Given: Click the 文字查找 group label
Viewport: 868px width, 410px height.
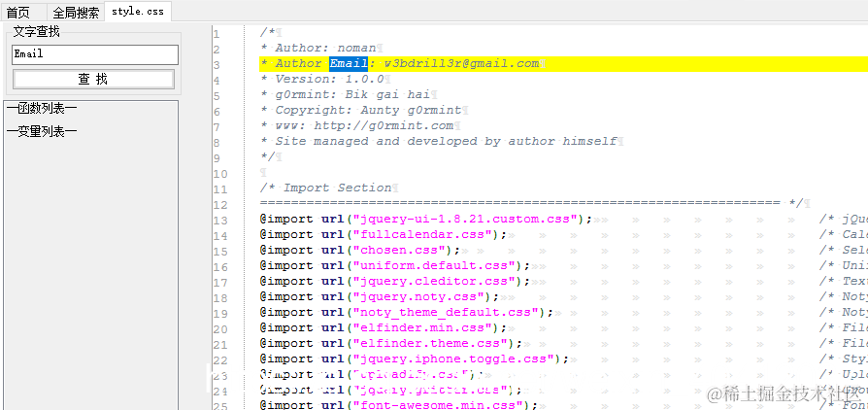Looking at the screenshot, I should click(37, 32).
